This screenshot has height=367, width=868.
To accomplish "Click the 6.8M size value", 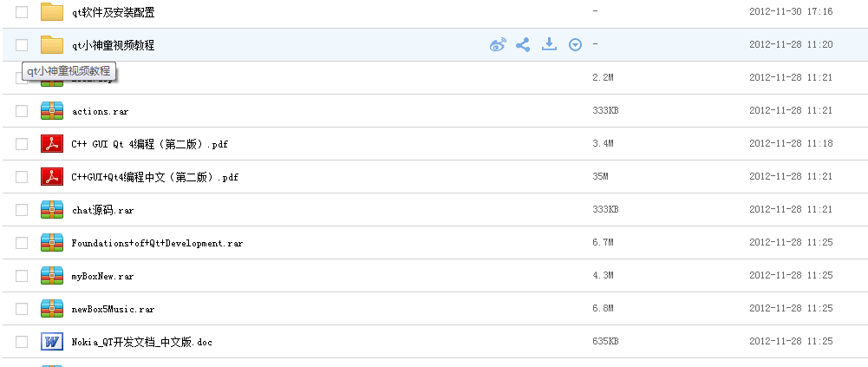I will pyautogui.click(x=603, y=308).
